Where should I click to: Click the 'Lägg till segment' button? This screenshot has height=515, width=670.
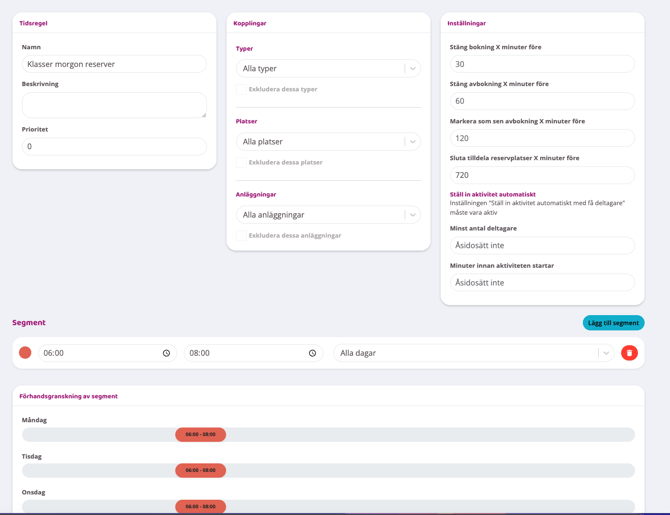[613, 323]
